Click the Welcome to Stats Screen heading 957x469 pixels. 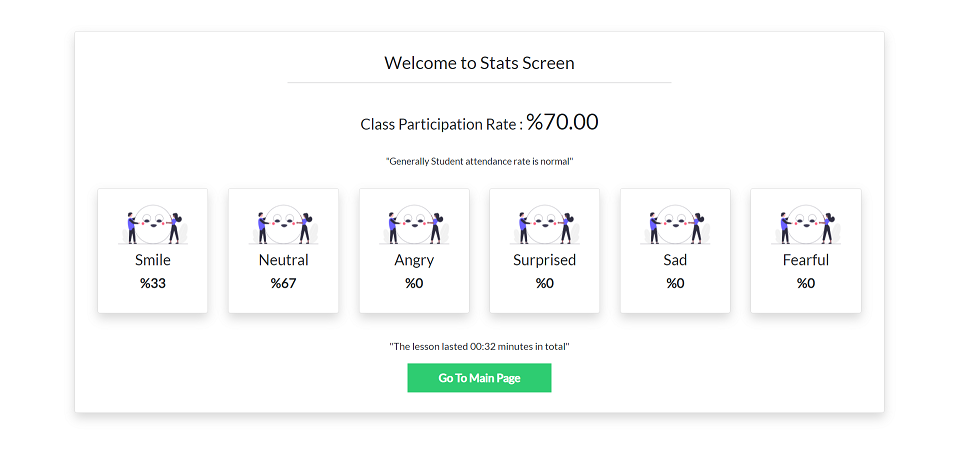[479, 63]
